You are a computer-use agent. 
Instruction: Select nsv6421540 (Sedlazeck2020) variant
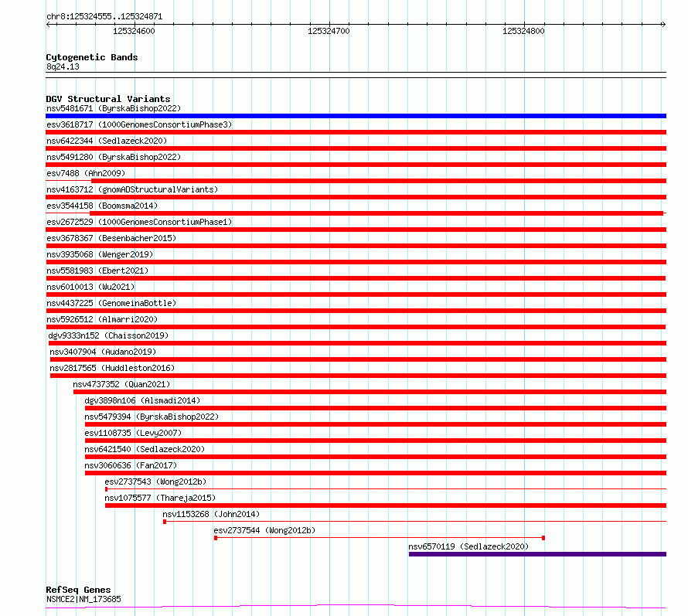point(145,449)
